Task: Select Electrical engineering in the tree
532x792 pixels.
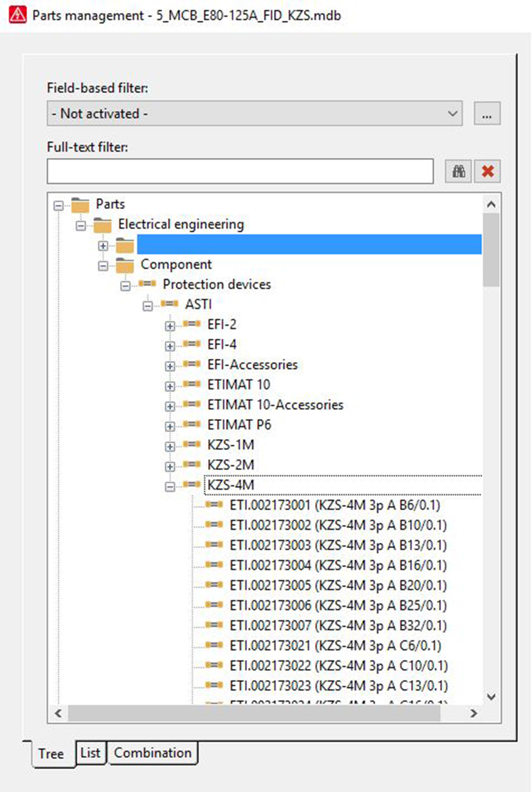Action: click(181, 224)
